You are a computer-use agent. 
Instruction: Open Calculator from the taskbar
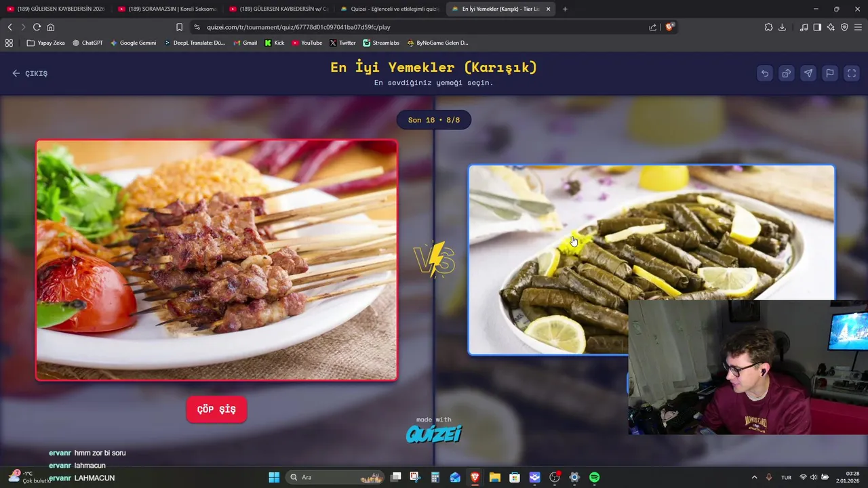pos(435,477)
